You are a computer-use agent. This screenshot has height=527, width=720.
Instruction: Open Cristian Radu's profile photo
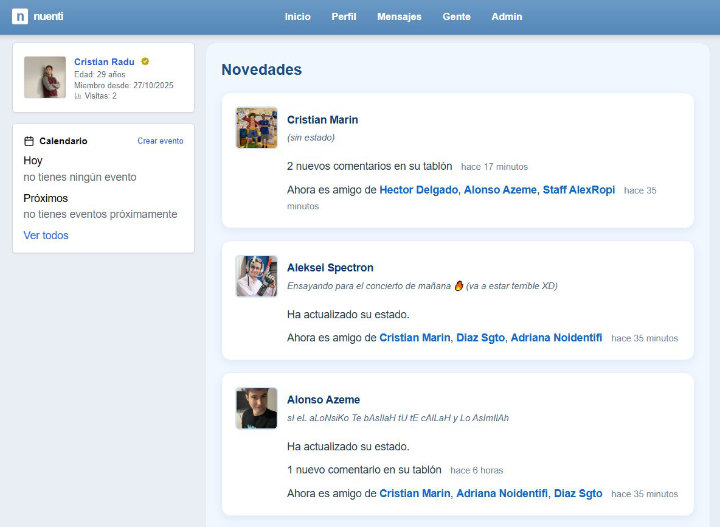pos(45,77)
